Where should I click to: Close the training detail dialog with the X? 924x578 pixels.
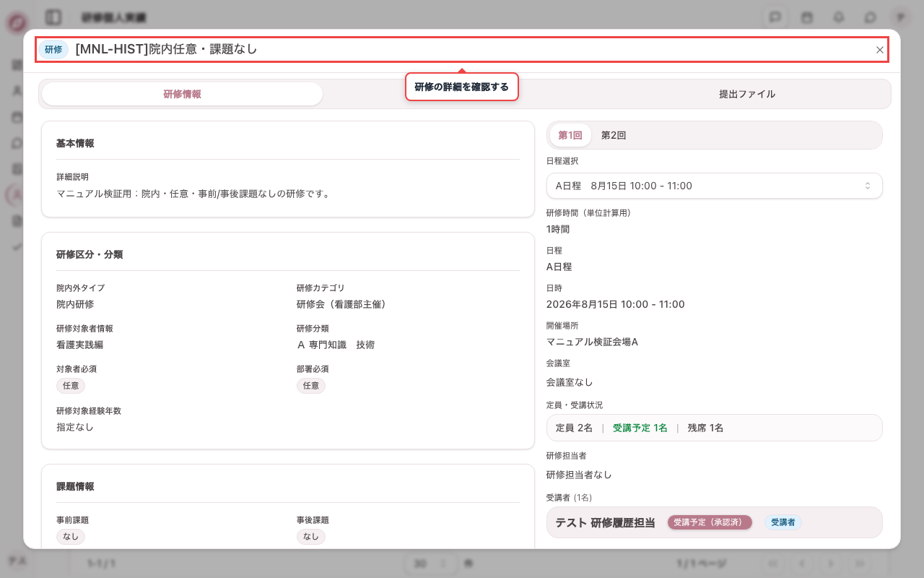point(879,50)
